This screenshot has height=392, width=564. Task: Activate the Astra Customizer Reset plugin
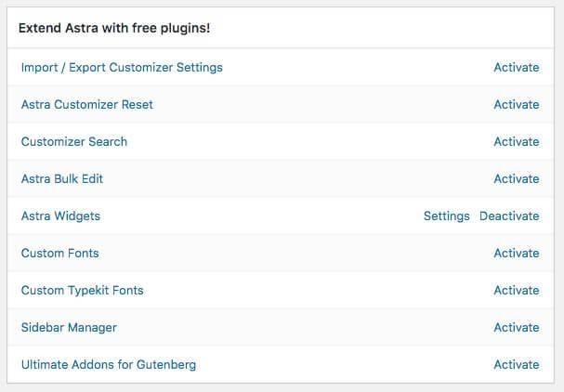[x=516, y=104]
